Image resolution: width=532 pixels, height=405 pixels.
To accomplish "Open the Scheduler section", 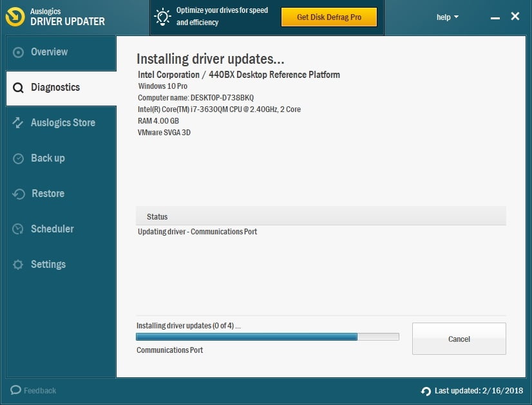I will point(61,229).
